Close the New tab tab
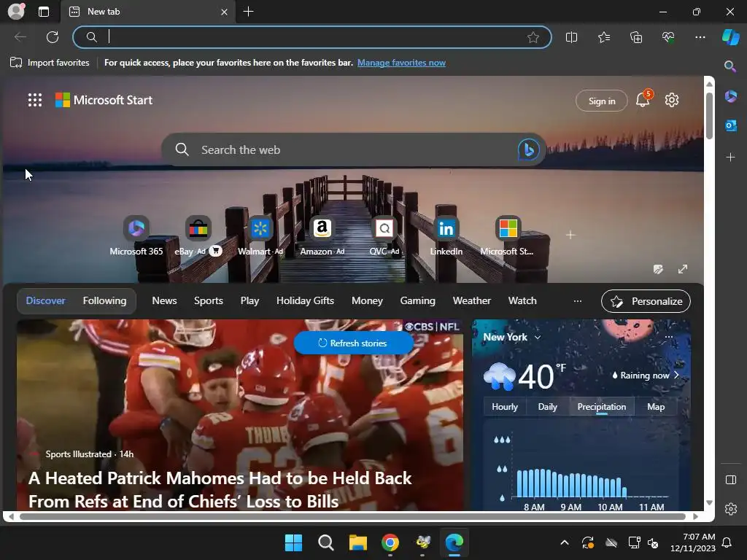 (x=224, y=12)
